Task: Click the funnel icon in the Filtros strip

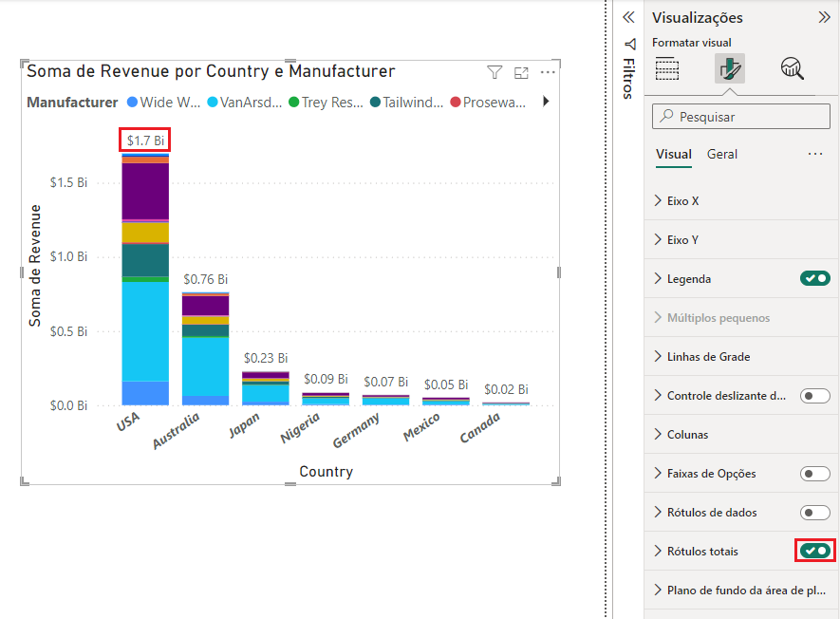Action: [630, 45]
